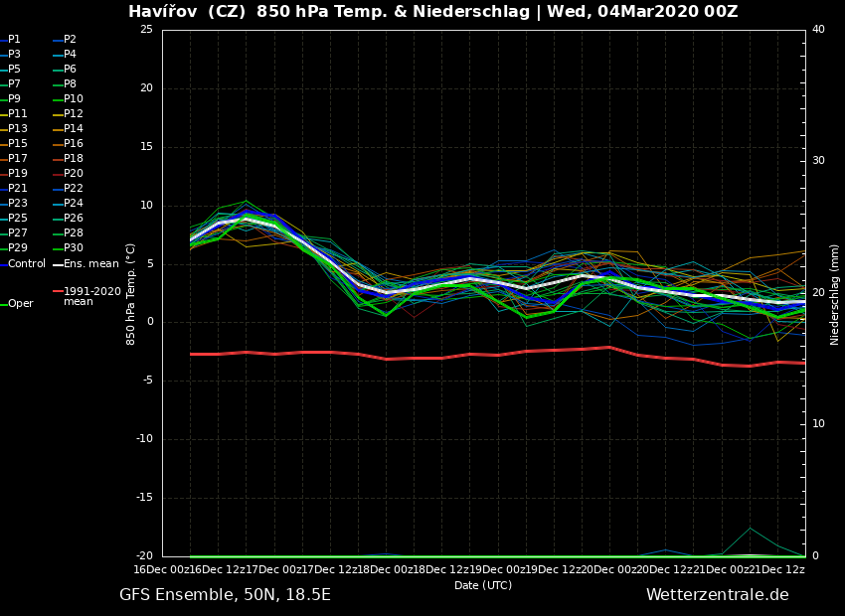Viewport: 845px width, 616px height.
Task: Click the P1 legend entry
Action: (14, 40)
